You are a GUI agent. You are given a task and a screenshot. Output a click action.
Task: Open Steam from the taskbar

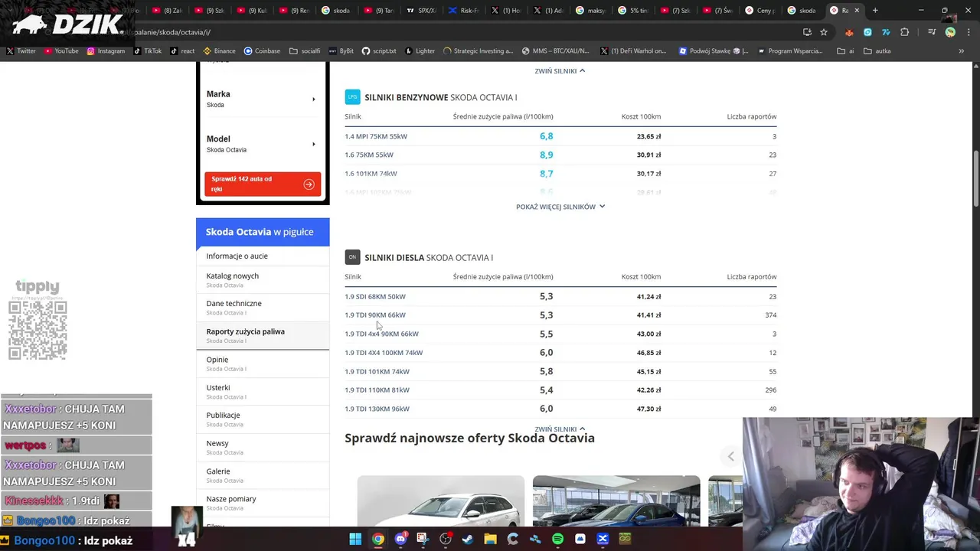468,539
